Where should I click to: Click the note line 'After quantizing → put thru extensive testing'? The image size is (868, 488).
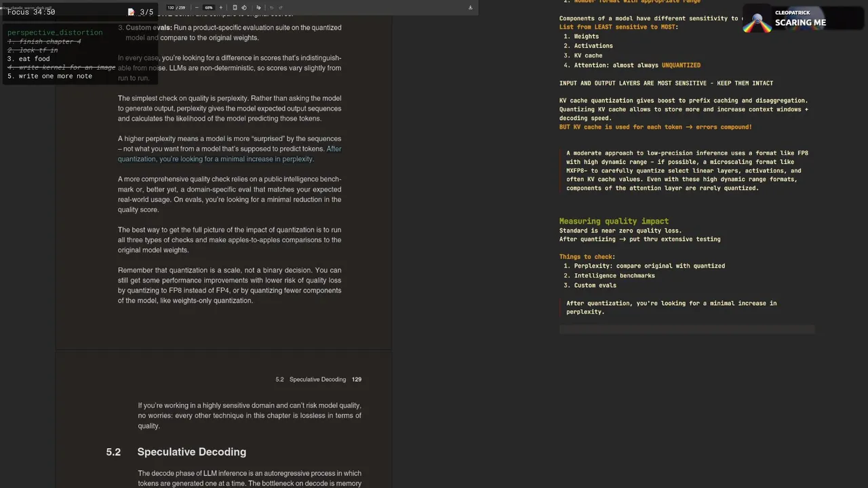(x=639, y=239)
